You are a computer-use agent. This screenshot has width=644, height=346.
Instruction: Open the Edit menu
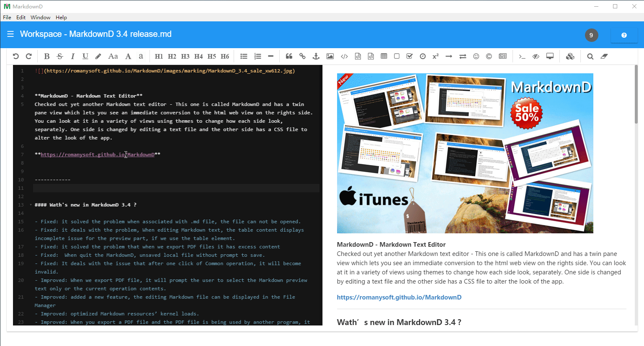[x=21, y=17]
